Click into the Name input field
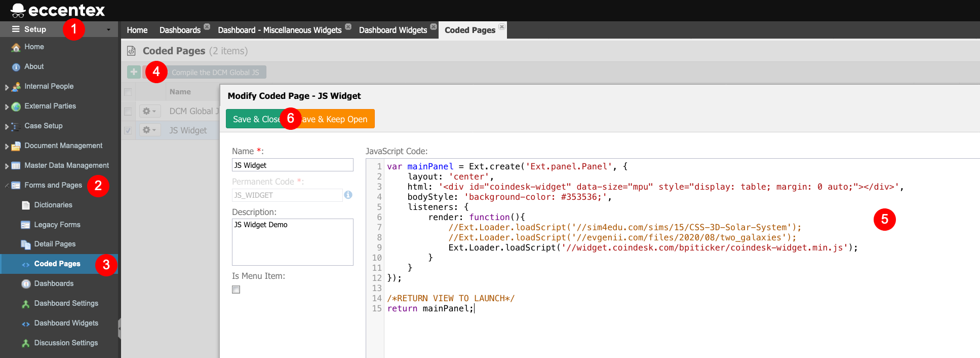 (293, 165)
